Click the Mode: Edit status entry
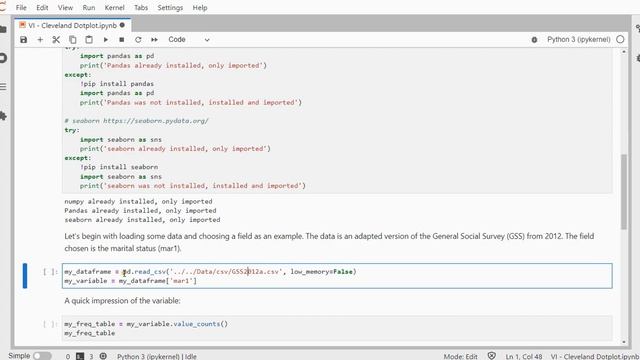 point(460,356)
